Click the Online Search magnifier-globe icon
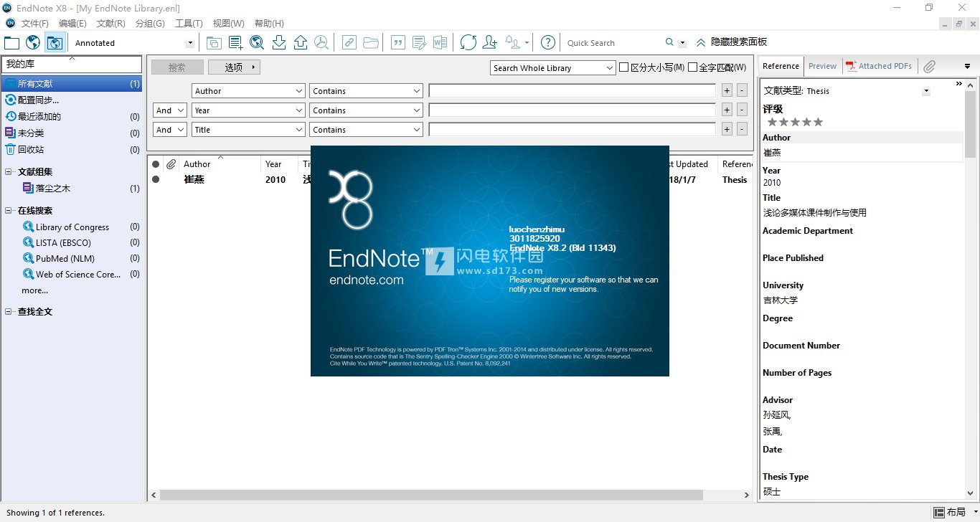The width and height of the screenshot is (980, 522). pyautogui.click(x=257, y=42)
